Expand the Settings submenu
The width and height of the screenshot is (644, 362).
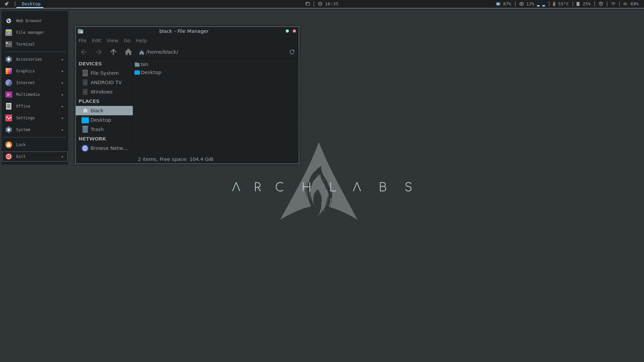tap(35, 118)
